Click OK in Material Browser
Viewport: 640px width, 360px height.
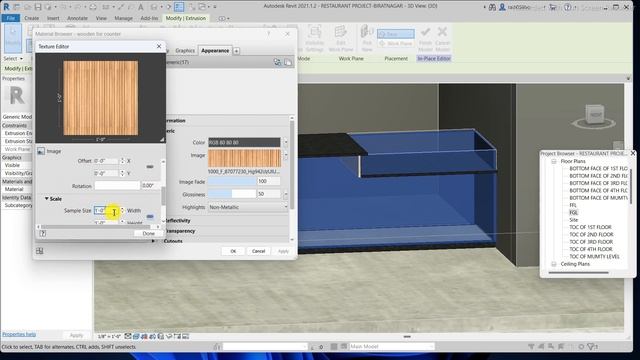pos(233,251)
